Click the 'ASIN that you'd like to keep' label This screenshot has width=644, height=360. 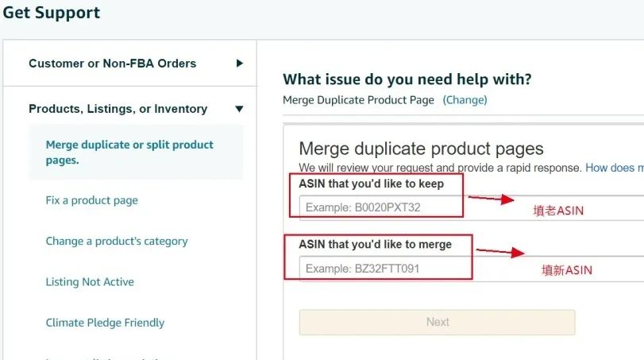(371, 184)
